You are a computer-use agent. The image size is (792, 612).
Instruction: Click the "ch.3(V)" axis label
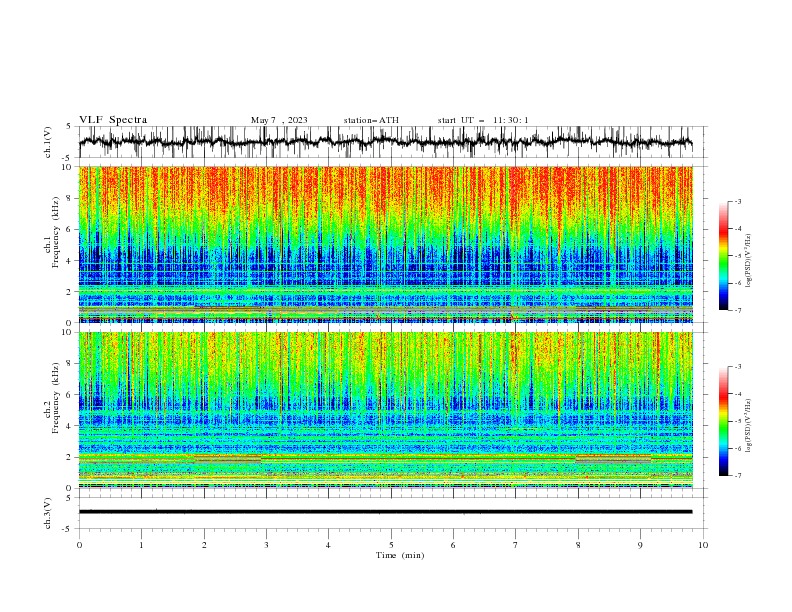pyautogui.click(x=48, y=513)
